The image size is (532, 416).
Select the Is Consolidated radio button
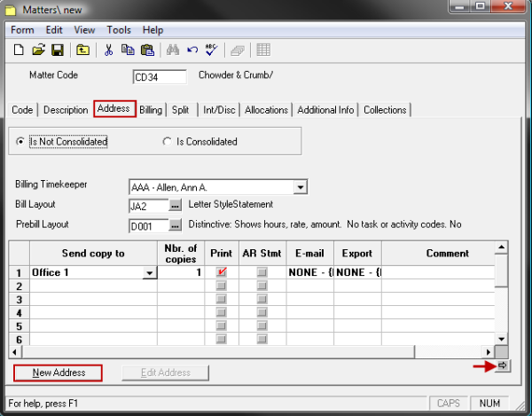point(167,142)
